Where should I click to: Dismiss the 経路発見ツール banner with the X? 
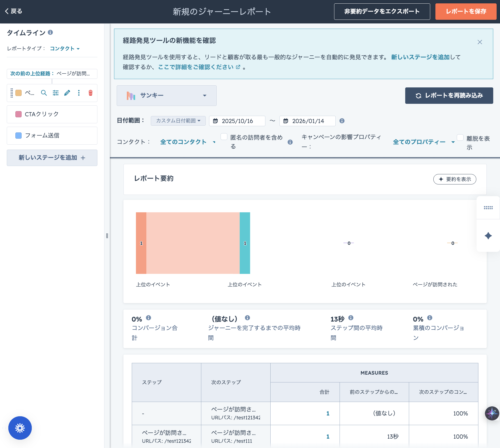[480, 42]
